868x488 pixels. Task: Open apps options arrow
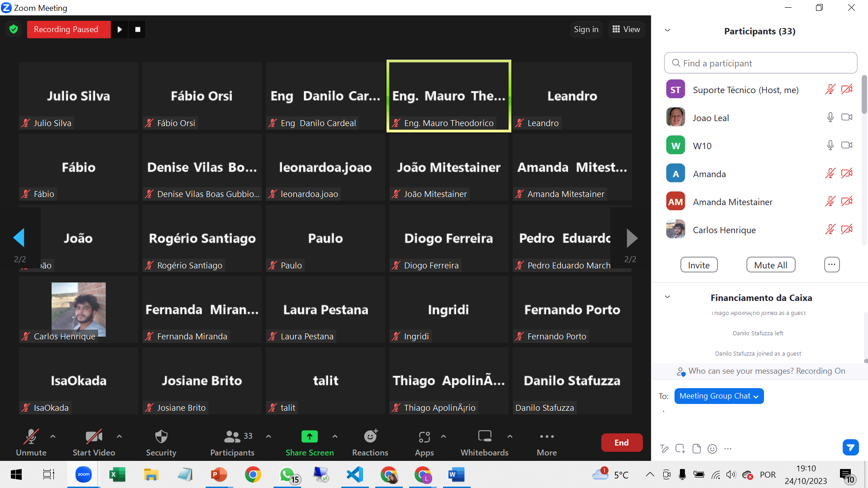coord(443,436)
